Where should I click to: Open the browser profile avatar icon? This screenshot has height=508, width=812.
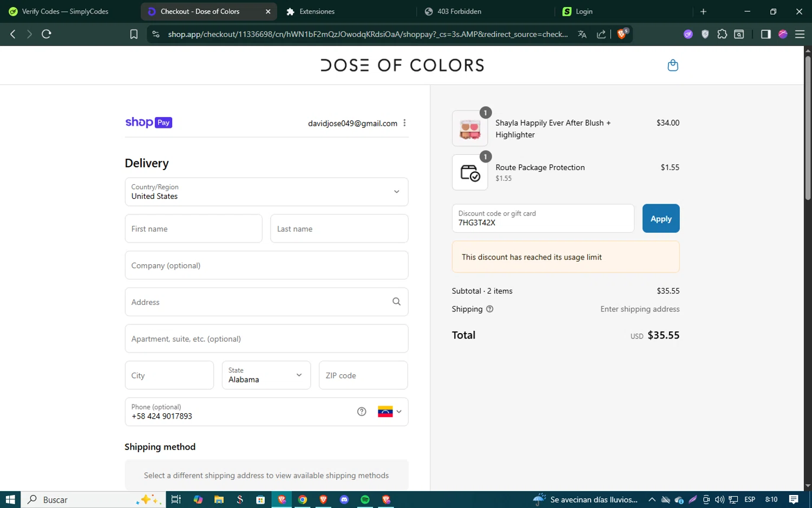pos(783,34)
